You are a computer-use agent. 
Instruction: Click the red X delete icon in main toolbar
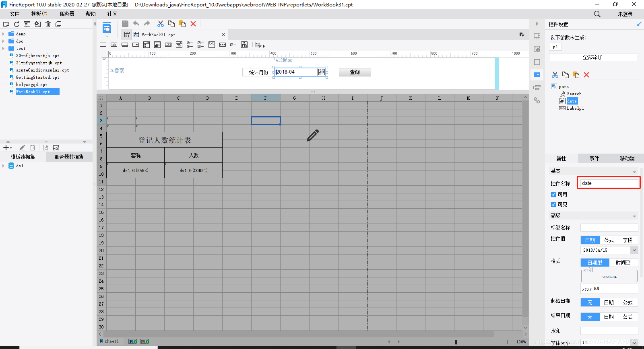[x=193, y=24]
